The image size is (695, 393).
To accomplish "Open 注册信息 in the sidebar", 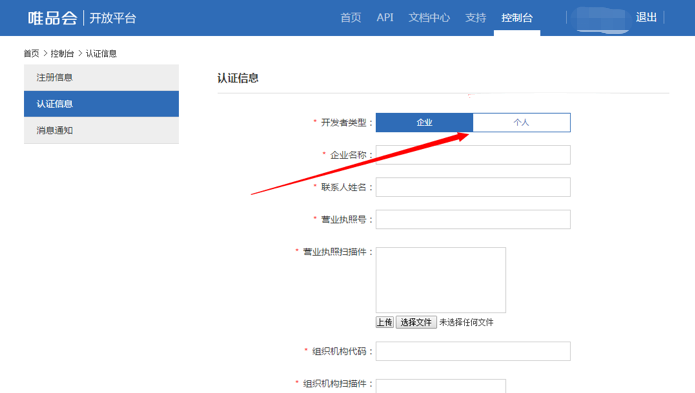I will (x=102, y=78).
